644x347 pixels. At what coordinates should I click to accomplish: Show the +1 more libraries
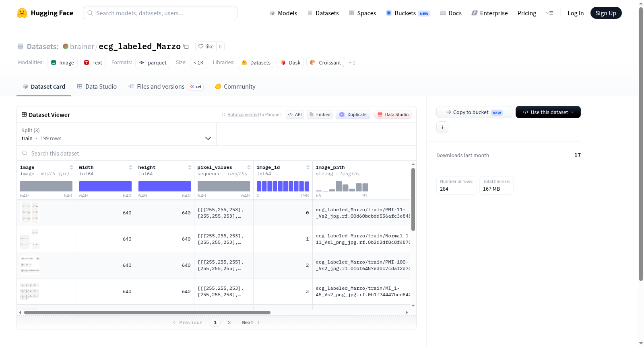click(352, 63)
